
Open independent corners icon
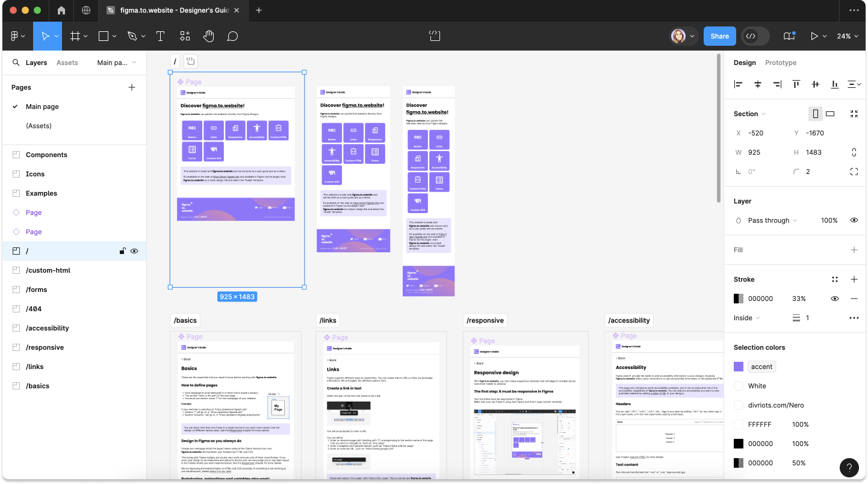pos(854,172)
